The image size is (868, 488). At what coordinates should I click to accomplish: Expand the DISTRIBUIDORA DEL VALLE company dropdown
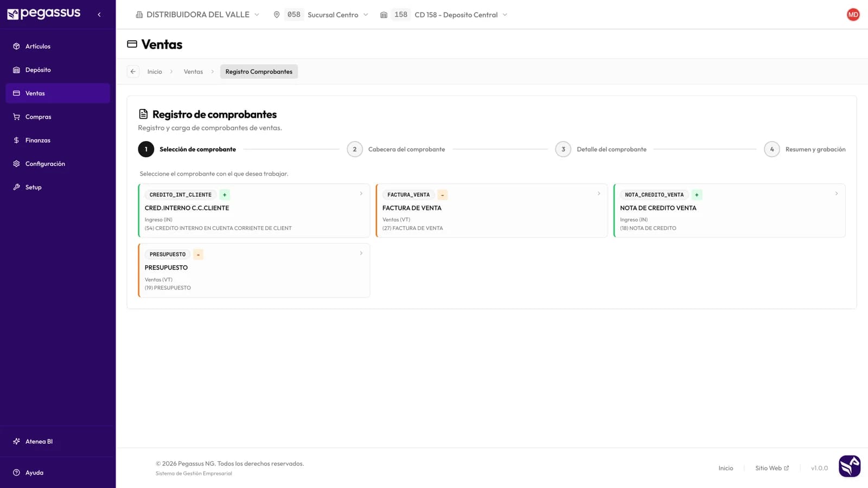click(x=197, y=15)
